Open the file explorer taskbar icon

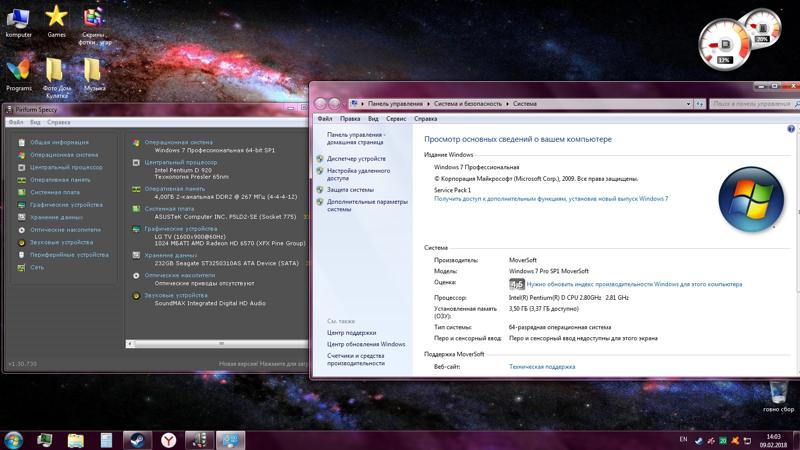click(x=76, y=440)
